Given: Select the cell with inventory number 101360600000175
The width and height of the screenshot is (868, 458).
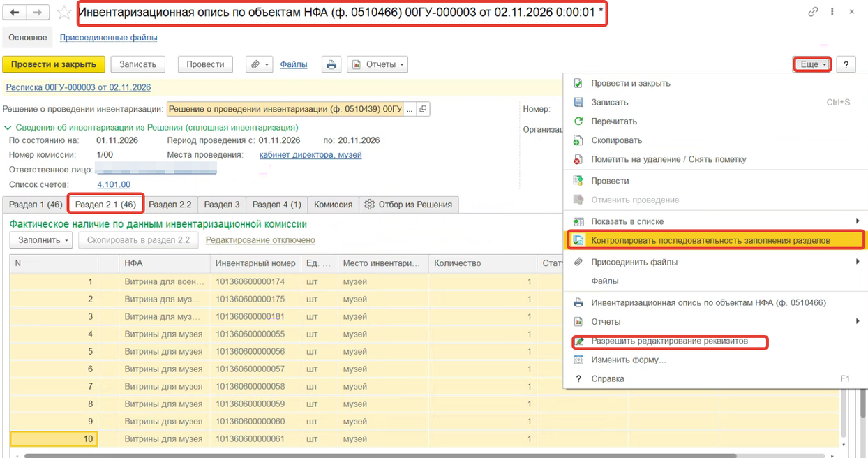Looking at the screenshot, I should 255,299.
